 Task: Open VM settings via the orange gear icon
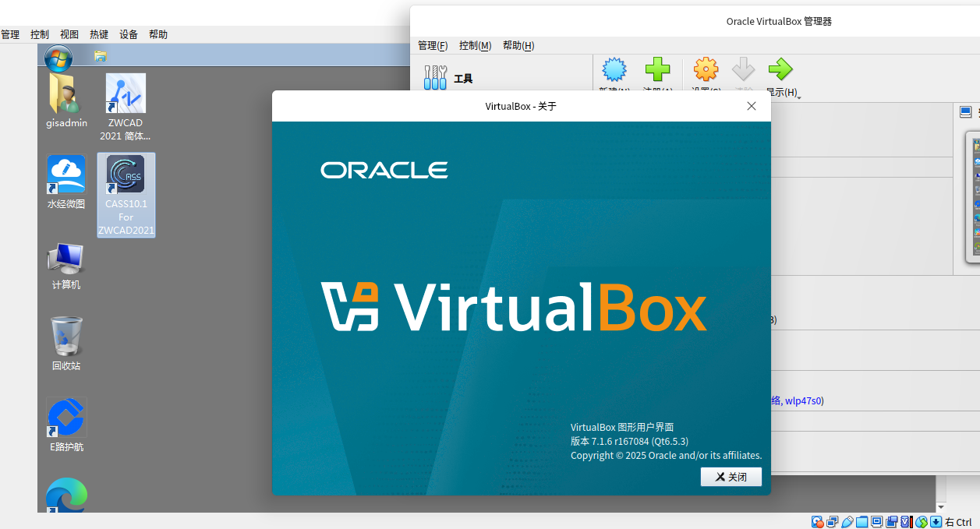click(706, 70)
